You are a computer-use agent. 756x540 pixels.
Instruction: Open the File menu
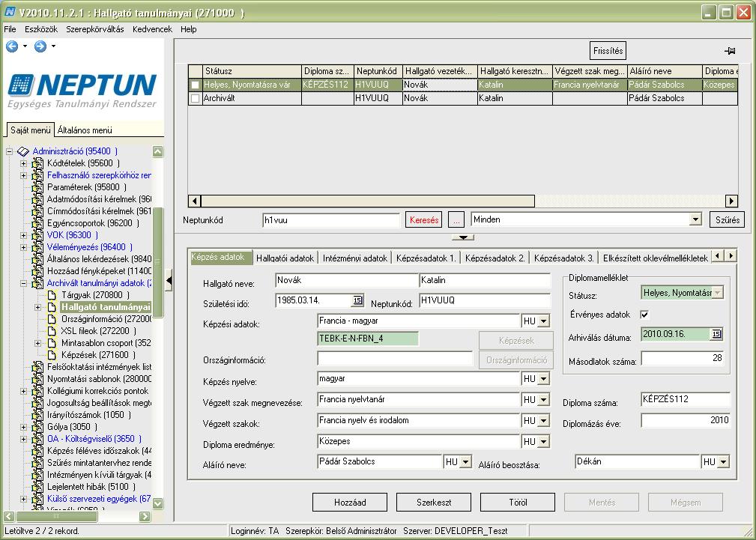click(x=10, y=29)
